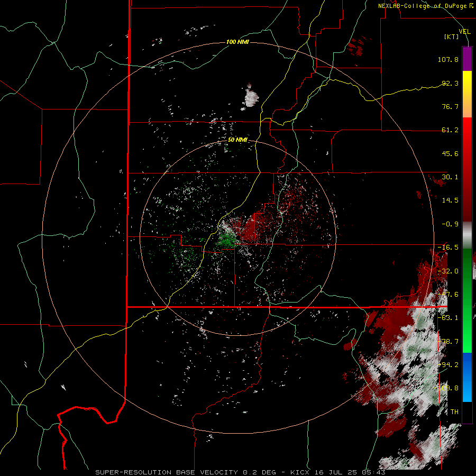Pick the gray near-zero segment of velocity bar
The height and width of the screenshot is (476, 476).
pos(467,235)
